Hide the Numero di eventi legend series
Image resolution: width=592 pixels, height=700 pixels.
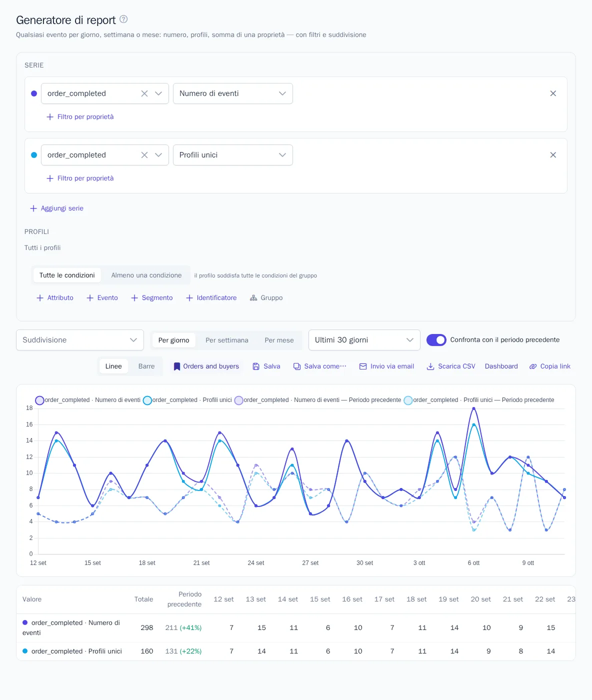(88, 400)
